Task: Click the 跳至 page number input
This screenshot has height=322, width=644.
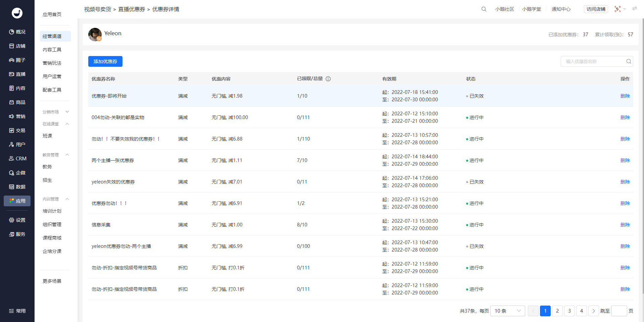Action: [x=619, y=311]
